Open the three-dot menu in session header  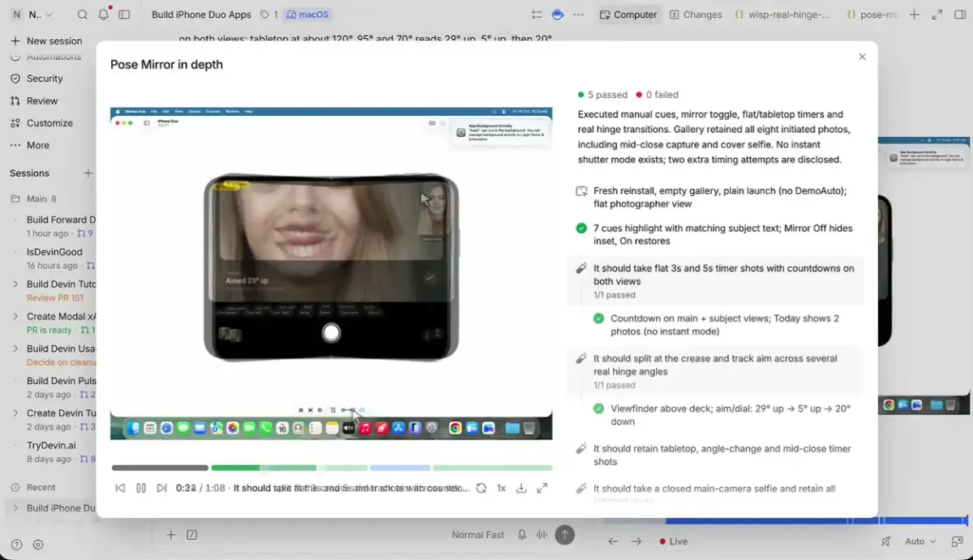point(578,15)
